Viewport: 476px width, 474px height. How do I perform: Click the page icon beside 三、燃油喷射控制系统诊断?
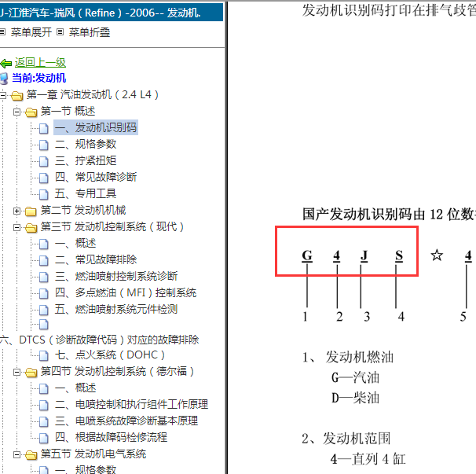tap(44, 277)
